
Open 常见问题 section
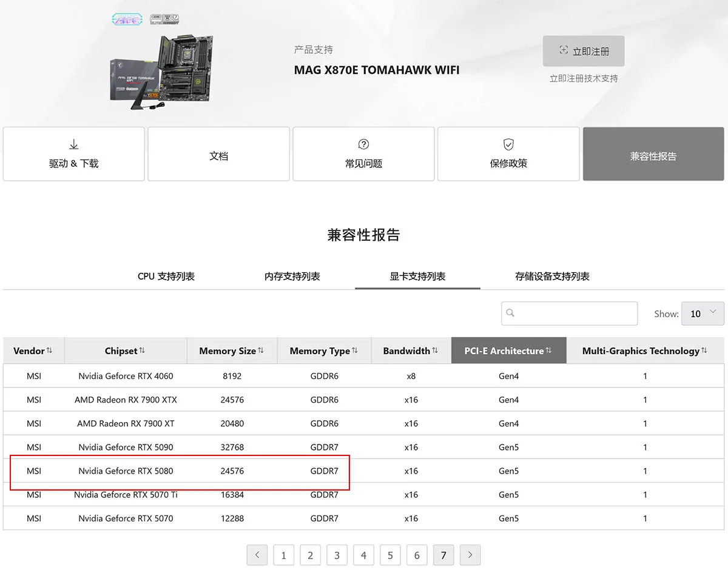(x=363, y=154)
